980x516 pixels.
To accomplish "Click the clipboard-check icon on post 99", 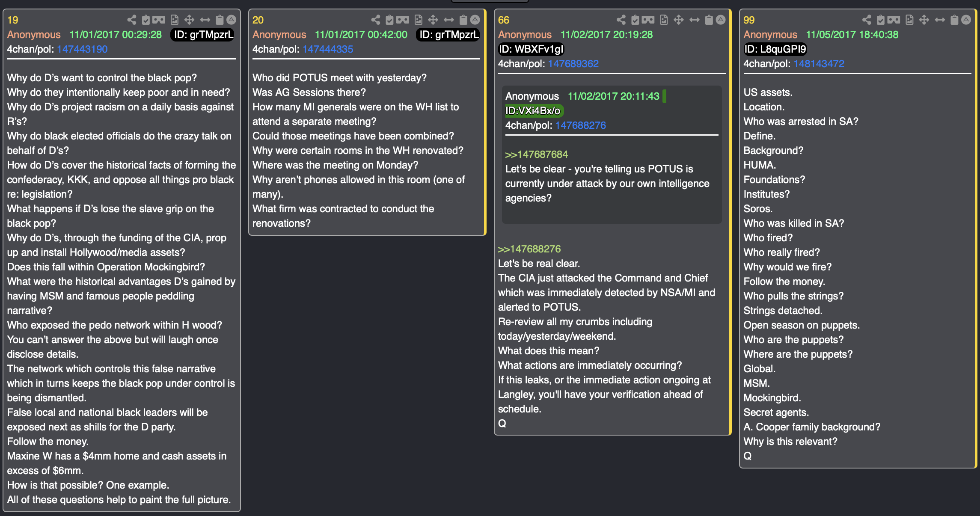I will (881, 20).
